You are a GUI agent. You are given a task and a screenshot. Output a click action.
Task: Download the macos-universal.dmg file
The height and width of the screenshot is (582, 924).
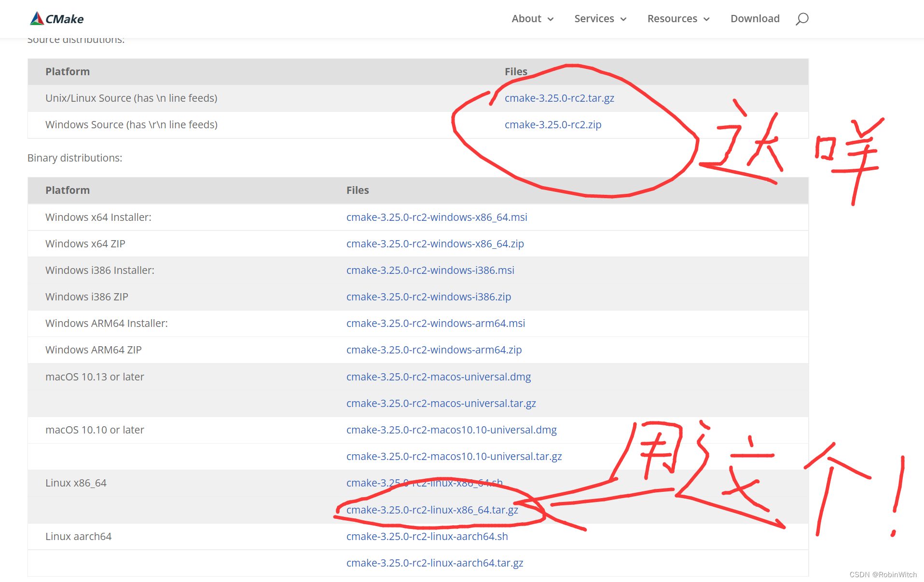(x=439, y=377)
